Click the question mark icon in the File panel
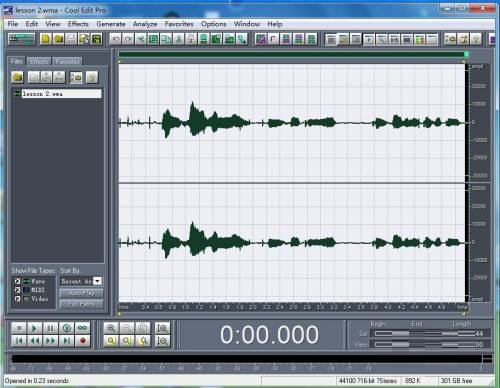500x388 pixels. [92, 77]
